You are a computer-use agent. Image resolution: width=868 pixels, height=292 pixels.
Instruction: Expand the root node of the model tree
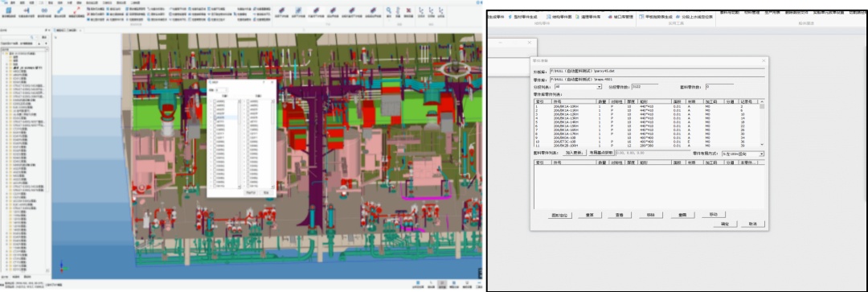[2, 53]
